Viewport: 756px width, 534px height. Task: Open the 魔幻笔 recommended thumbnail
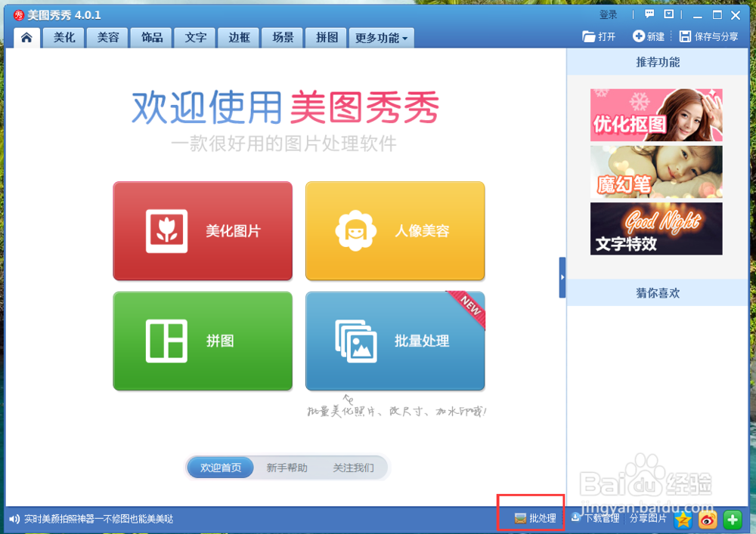click(656, 172)
